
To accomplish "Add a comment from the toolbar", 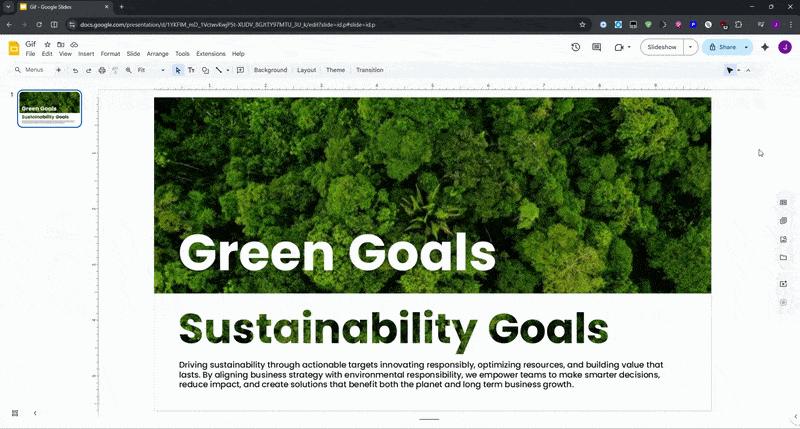I will (x=240, y=70).
